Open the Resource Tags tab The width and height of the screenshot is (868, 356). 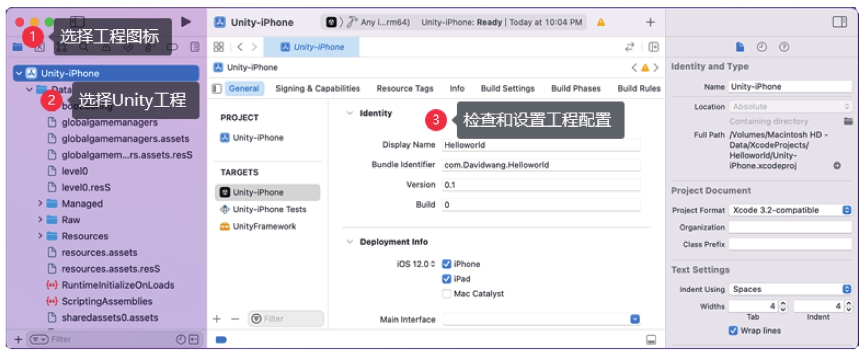[x=405, y=89]
